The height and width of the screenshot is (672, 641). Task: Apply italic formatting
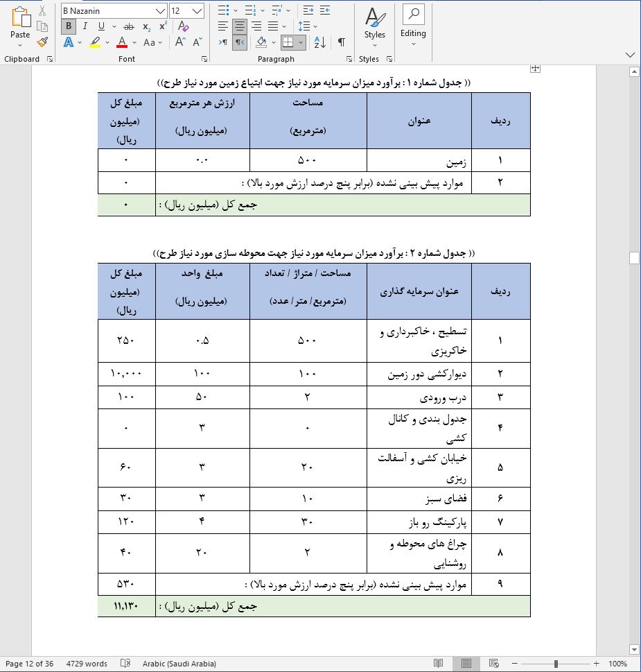coord(85,26)
